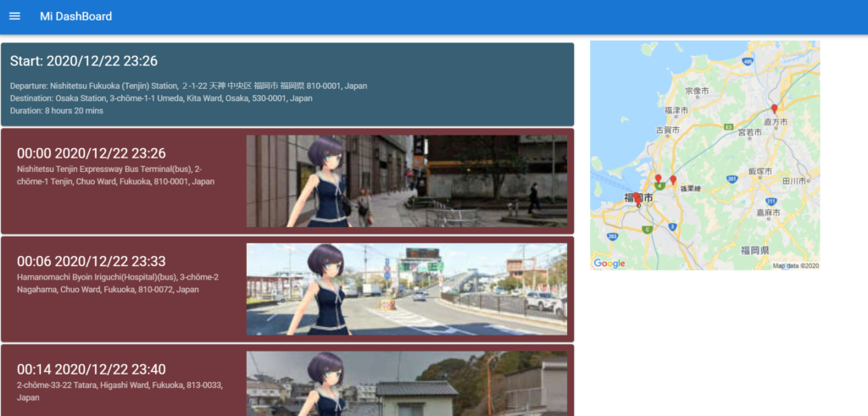Click the route 201 road shield on map
This screenshot has width=868, height=416.
(x=732, y=179)
